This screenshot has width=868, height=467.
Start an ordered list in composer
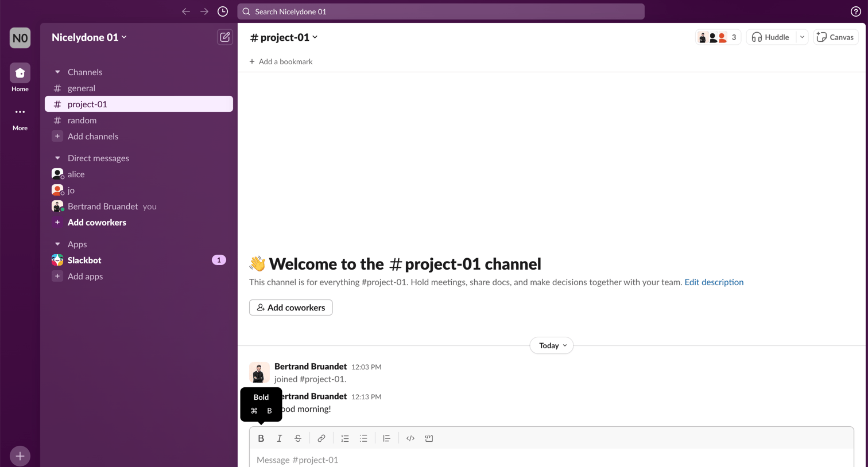click(x=345, y=438)
